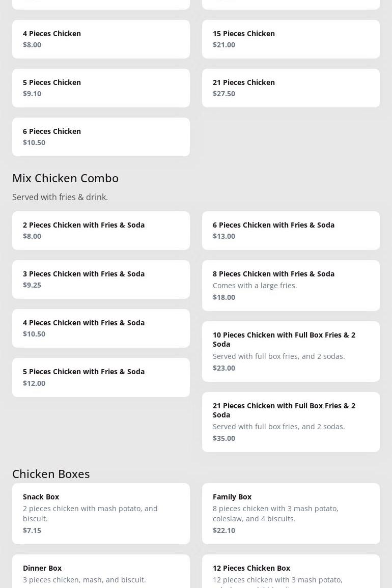Select 6 Pieces Chicken priced $10.50
The image size is (392, 588).
pyautogui.click(x=101, y=137)
